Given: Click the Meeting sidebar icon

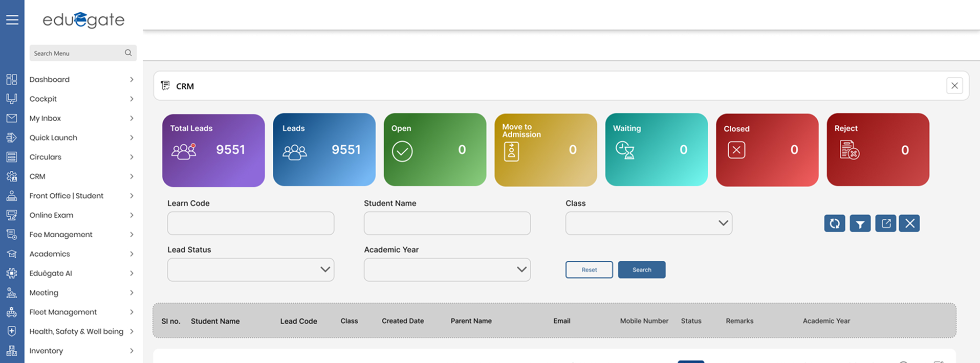Looking at the screenshot, I should pyautogui.click(x=12, y=293).
